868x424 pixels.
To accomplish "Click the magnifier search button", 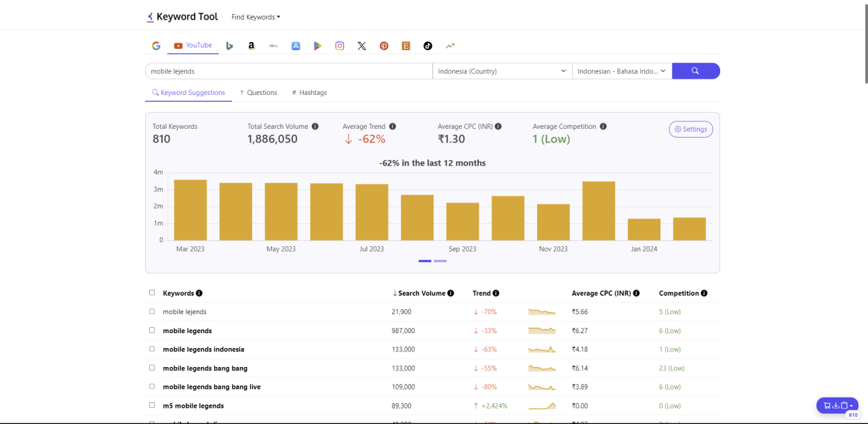I will (695, 71).
